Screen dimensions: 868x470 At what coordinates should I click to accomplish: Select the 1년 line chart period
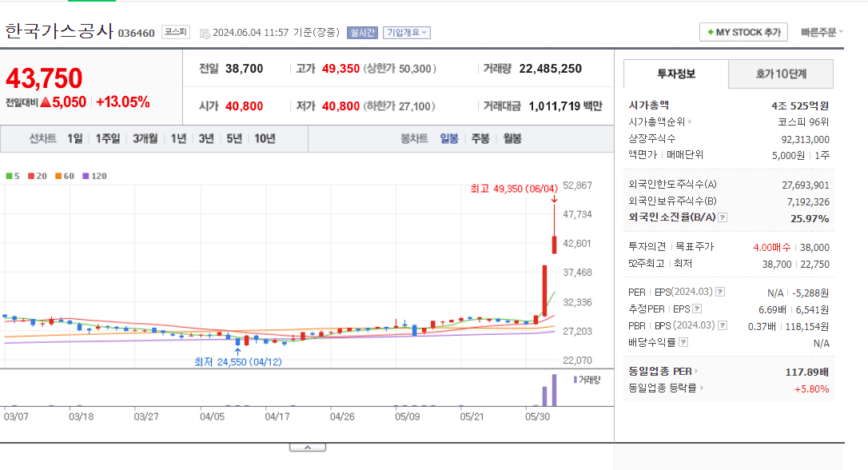[178, 138]
